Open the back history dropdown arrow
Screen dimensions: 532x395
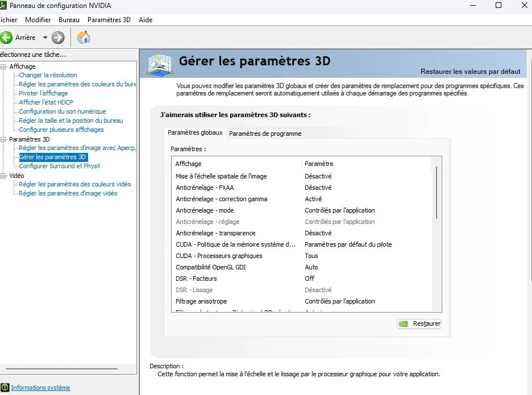(x=45, y=38)
